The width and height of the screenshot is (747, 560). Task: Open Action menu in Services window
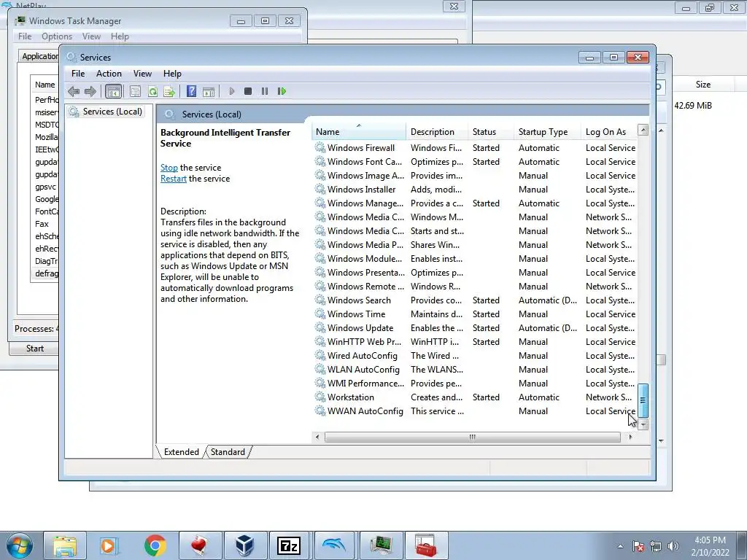tap(109, 74)
